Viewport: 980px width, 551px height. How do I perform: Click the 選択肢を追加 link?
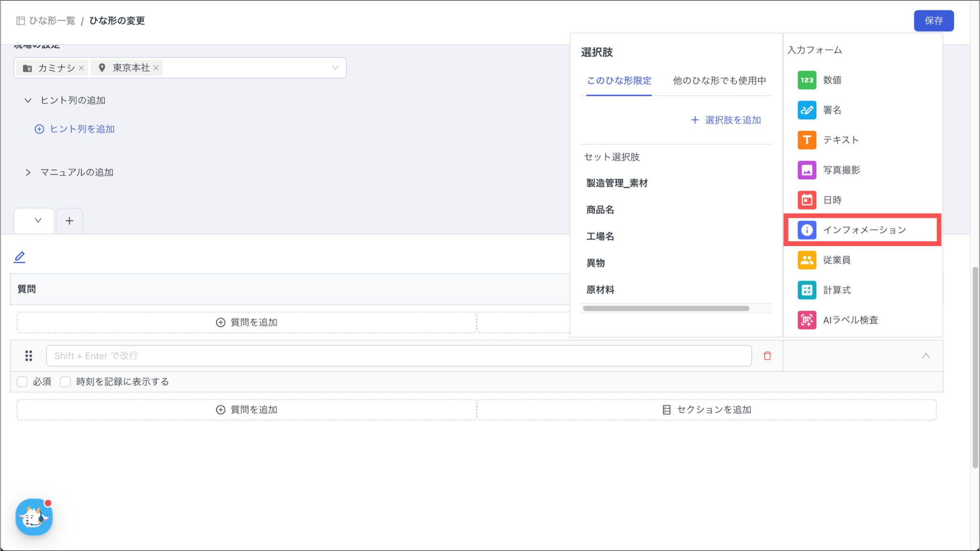point(726,120)
